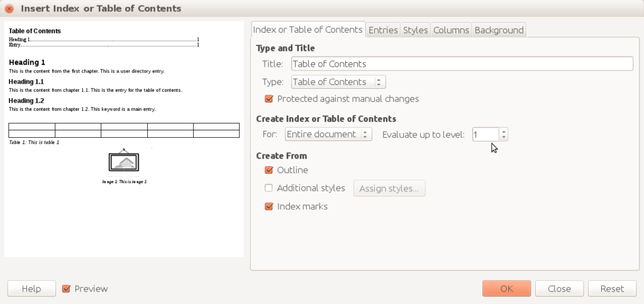644x304 pixels.
Task: Toggle Protected against manual changes checkbox
Action: [x=269, y=99]
